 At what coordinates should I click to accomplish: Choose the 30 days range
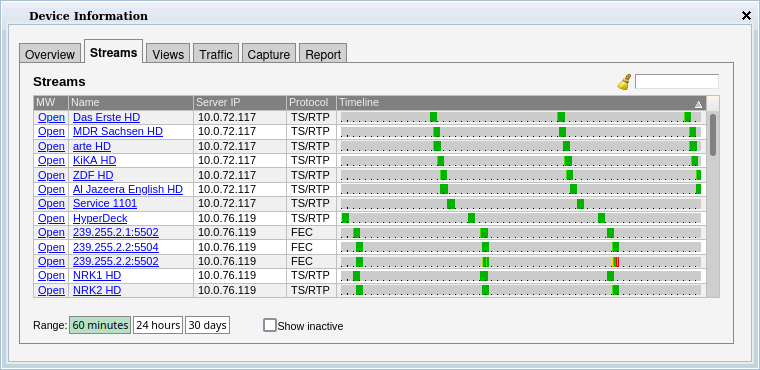(207, 325)
